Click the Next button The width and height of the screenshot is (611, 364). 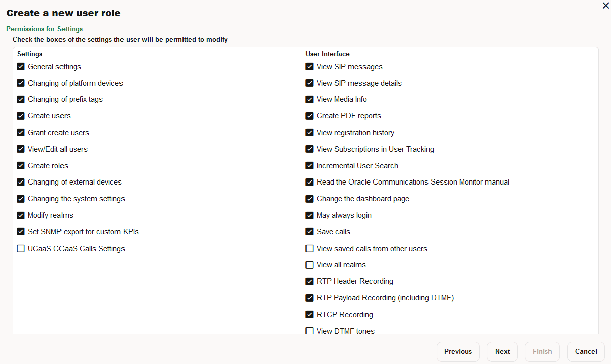click(502, 351)
